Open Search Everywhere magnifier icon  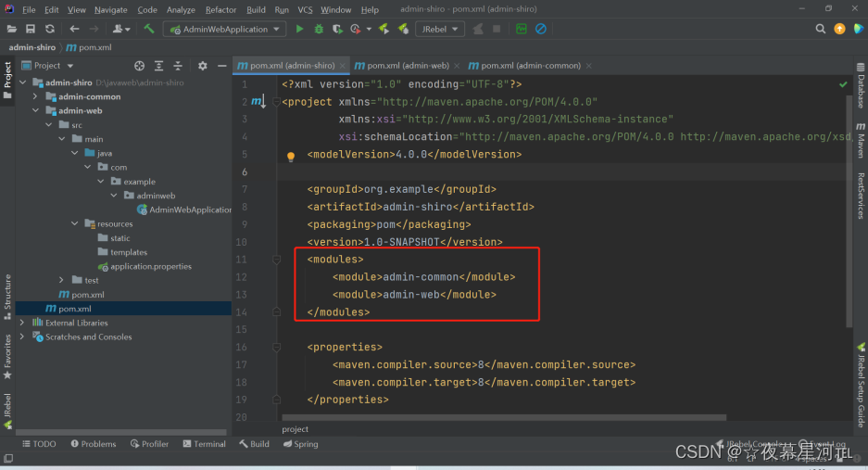(x=821, y=30)
